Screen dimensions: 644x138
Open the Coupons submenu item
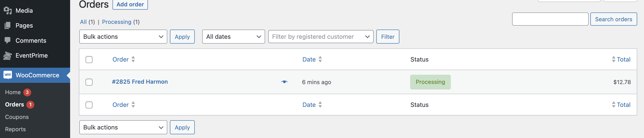point(17,117)
